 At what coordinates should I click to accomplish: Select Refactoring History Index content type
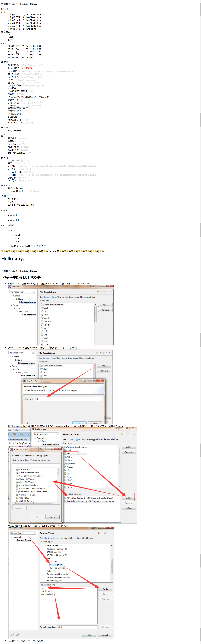tap(59, 577)
